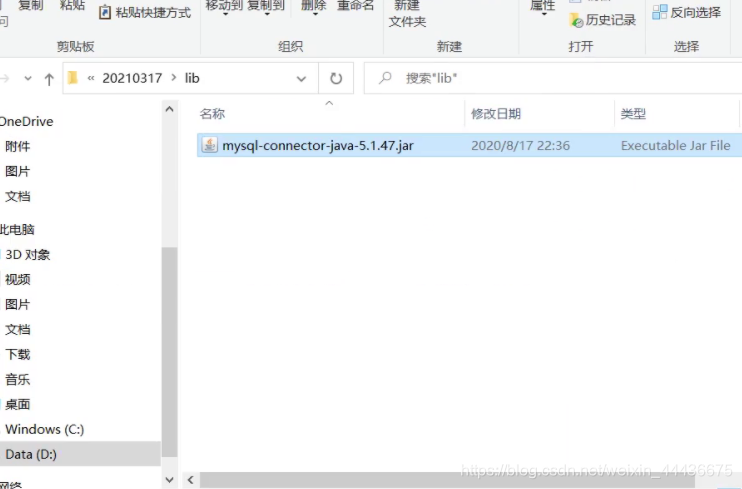
Task: Click the search magnifier icon
Action: click(x=385, y=77)
